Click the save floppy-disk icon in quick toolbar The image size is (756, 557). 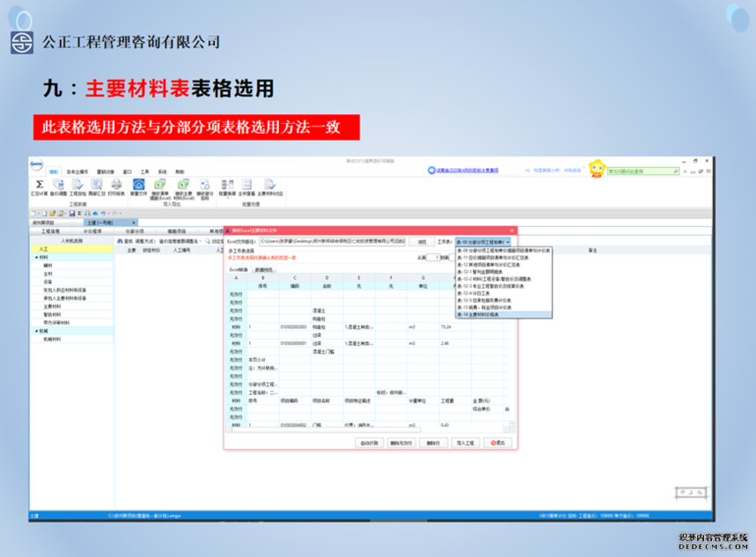point(72,213)
